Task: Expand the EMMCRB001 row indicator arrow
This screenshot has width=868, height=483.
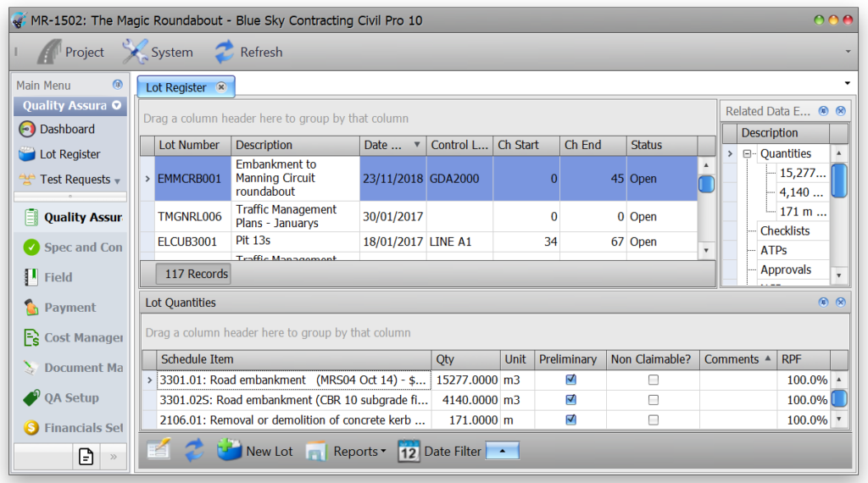Action: [x=147, y=179]
